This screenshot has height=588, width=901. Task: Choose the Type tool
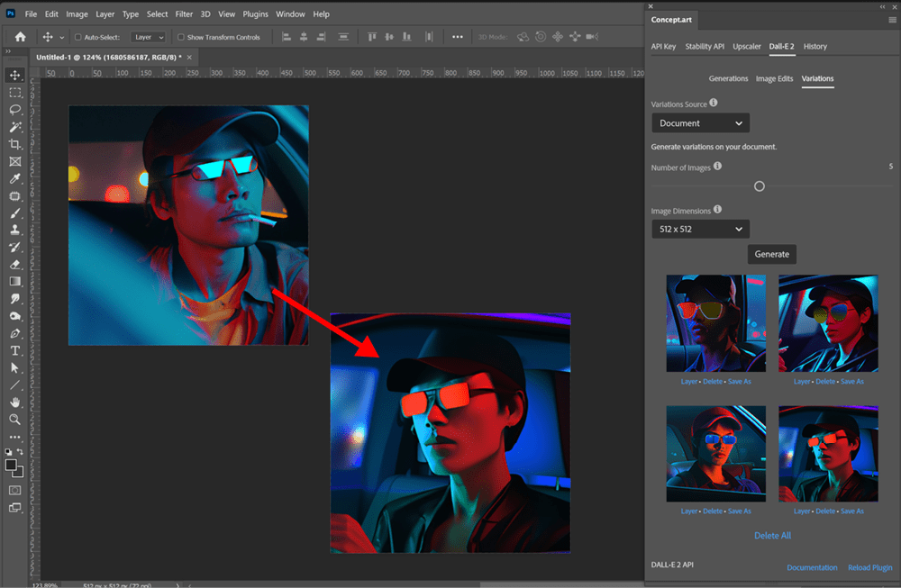click(x=15, y=351)
